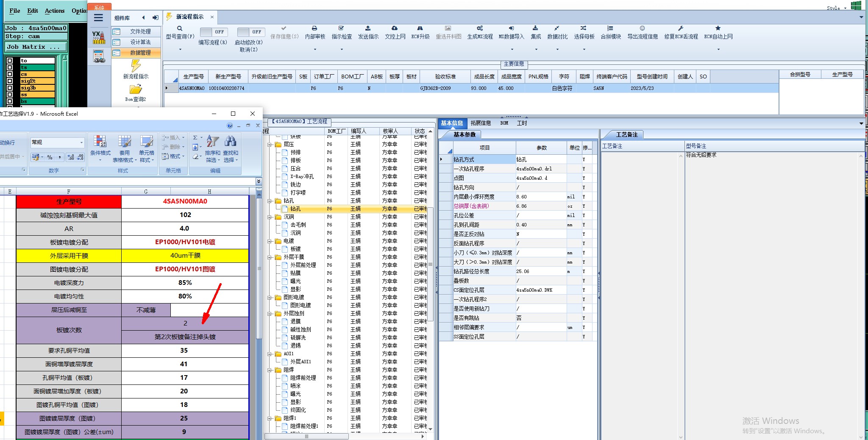This screenshot has height=440, width=868.
Task: Collapse the 层压 tree node
Action: (x=270, y=145)
